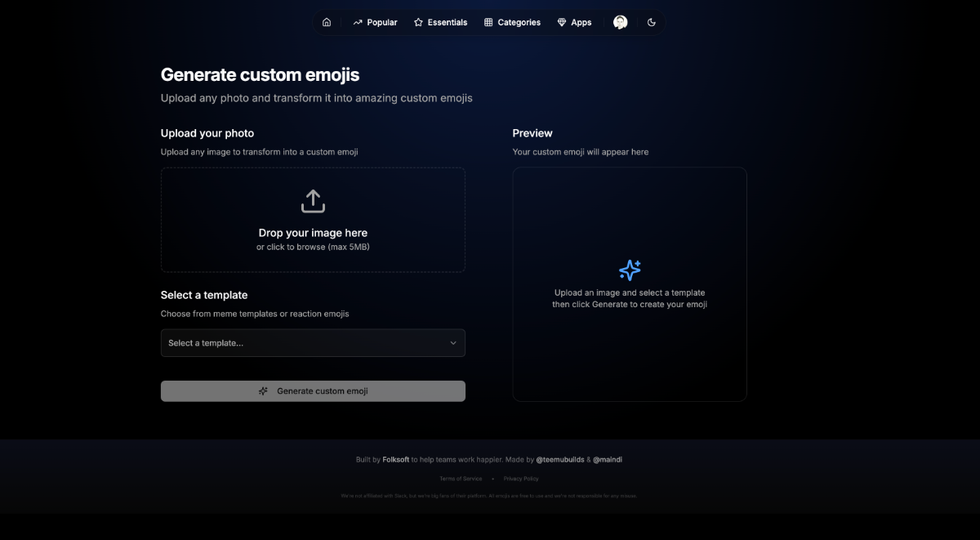Click the trending arrow icon beside Popular
The width and height of the screenshot is (980, 540).
358,23
